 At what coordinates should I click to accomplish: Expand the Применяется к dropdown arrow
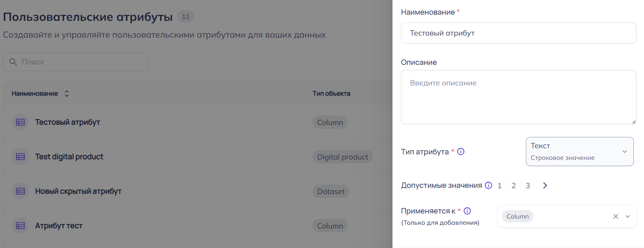tap(628, 216)
